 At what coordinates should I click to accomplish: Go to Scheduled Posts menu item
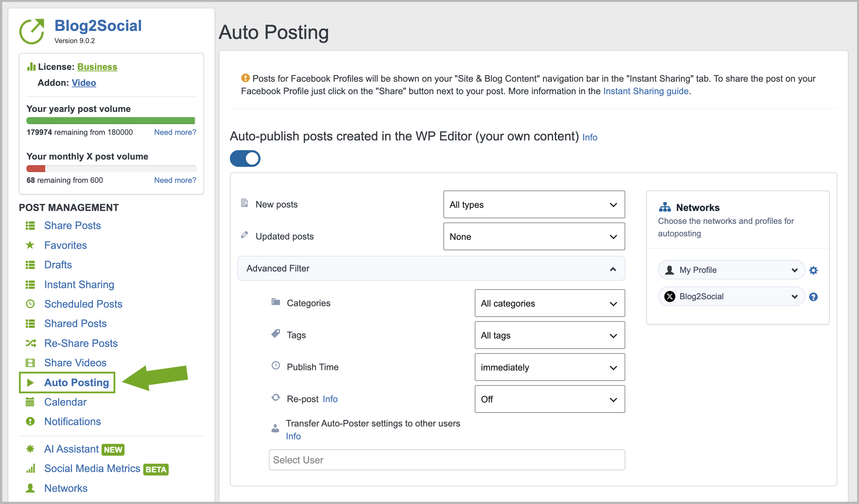[x=83, y=304]
